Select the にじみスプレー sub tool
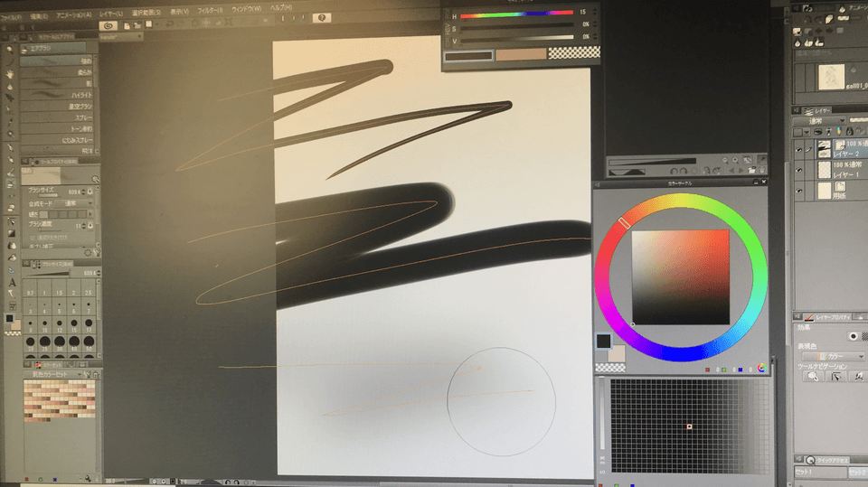Viewport: 868px width, 487px height. 56,140
